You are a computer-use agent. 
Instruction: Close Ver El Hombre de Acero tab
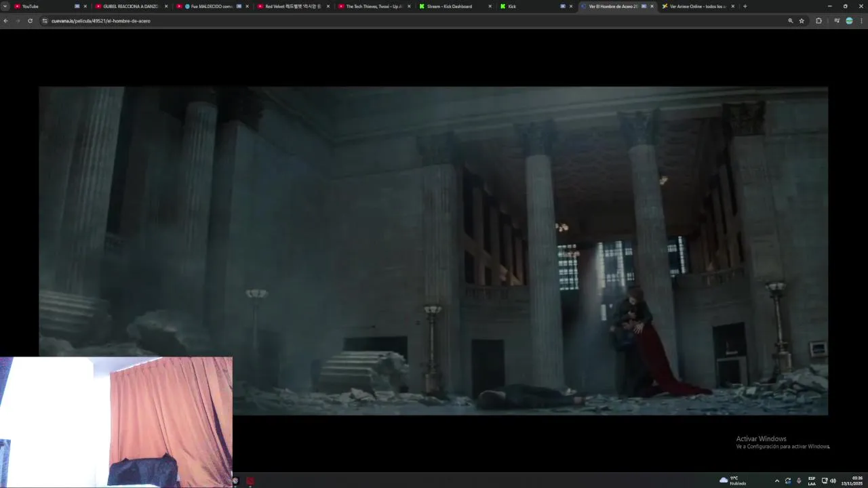[x=652, y=6]
